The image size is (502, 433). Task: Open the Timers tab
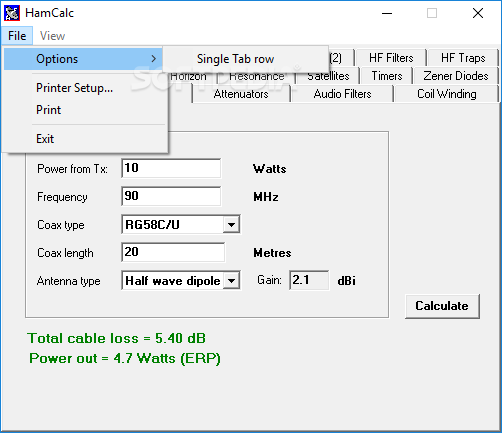click(387, 76)
